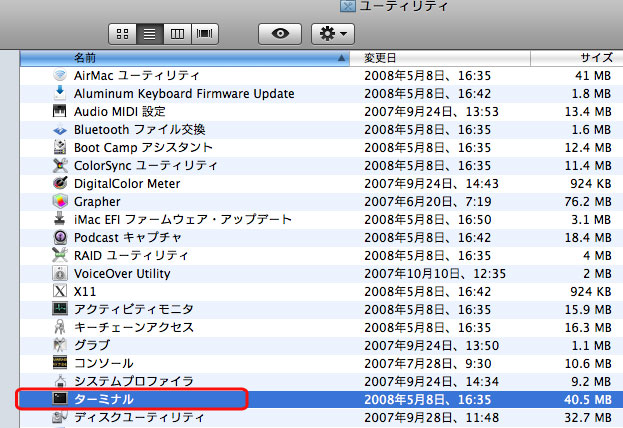Select the Aluminum Keyboard Firmware Update name
The height and width of the screenshot is (428, 623).
(184, 93)
